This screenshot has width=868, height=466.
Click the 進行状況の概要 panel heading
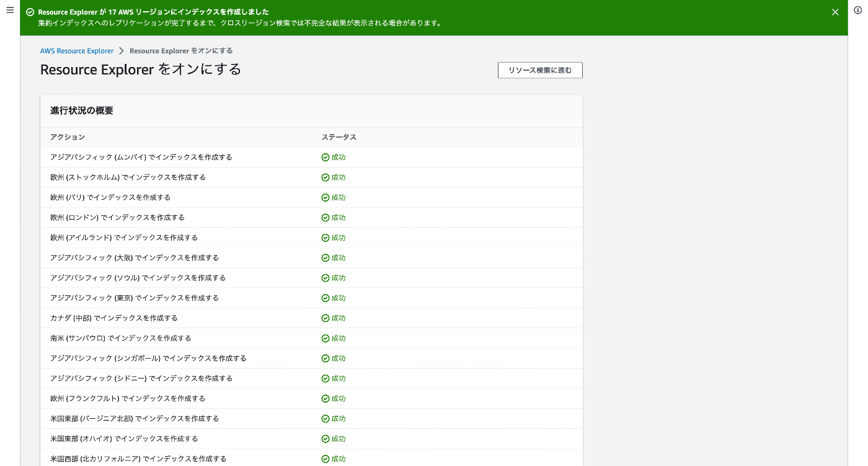82,111
